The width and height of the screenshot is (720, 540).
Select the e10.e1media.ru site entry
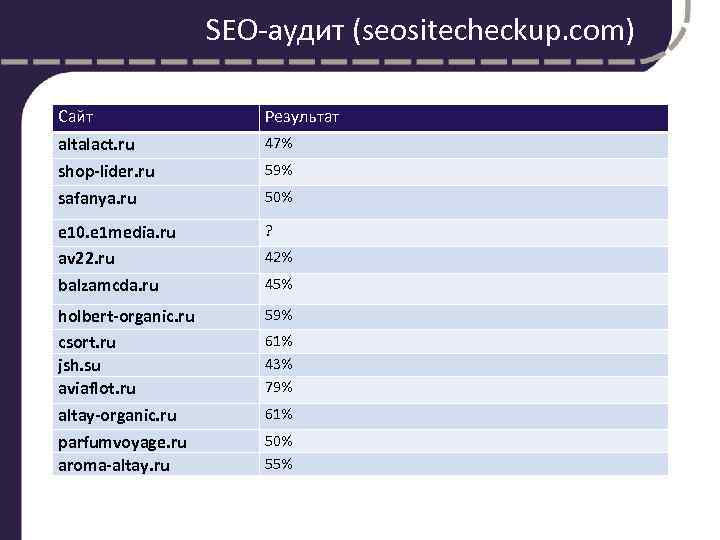coord(117,232)
